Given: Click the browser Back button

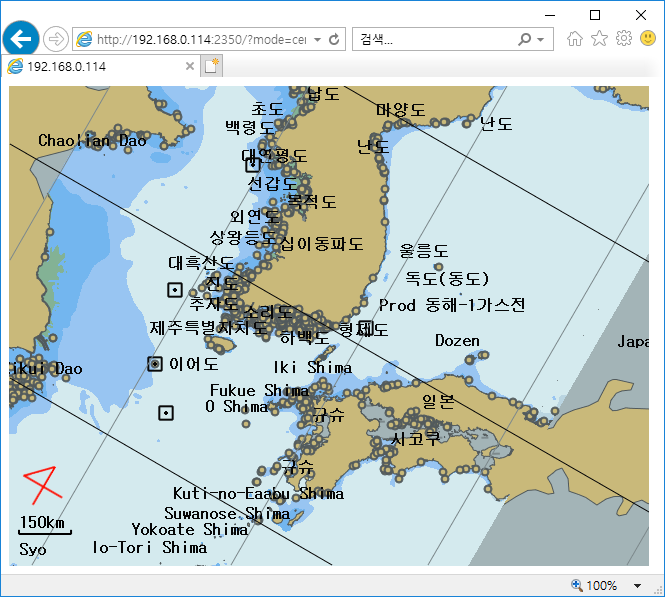Looking at the screenshot, I should (20, 39).
